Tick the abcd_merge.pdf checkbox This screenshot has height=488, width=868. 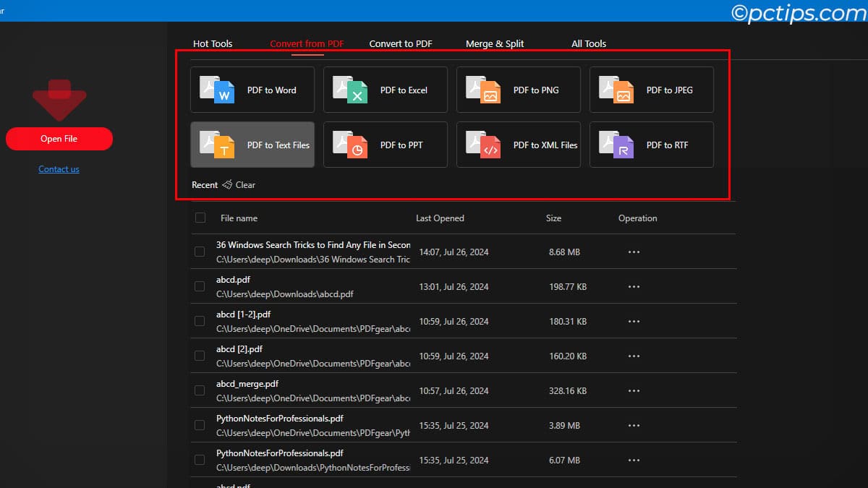pos(200,391)
